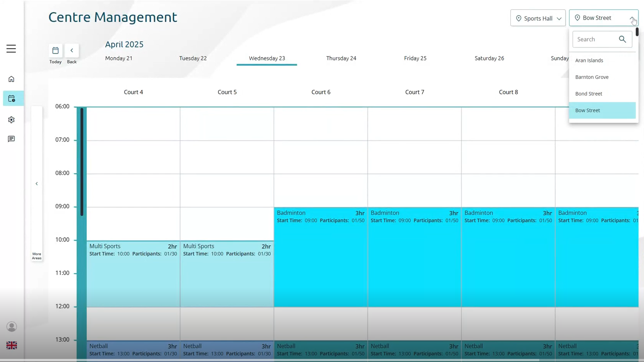Switch to the Monday 21 tab

[x=119, y=58]
